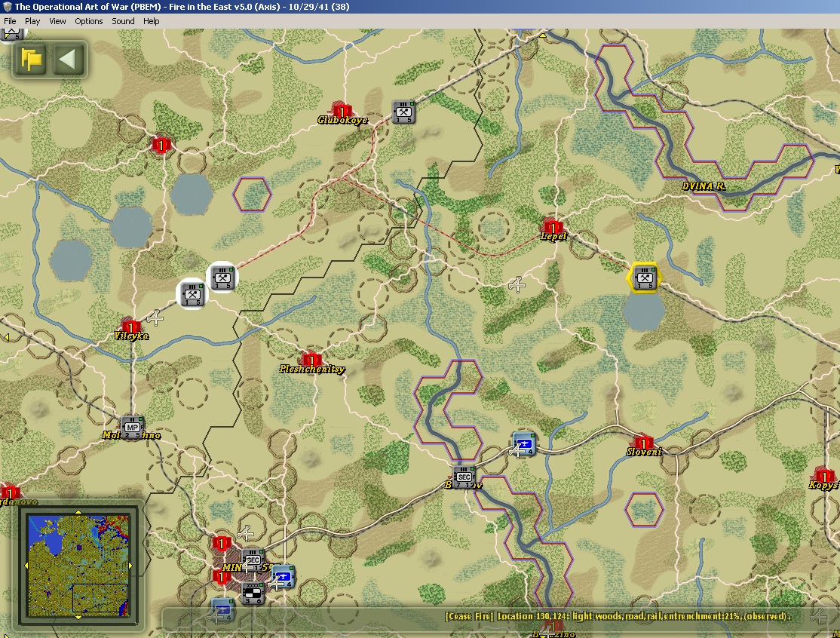The width and height of the screenshot is (840, 638).
Task: Select the XXXX headquarters unit below Minsk
Action: click(253, 593)
